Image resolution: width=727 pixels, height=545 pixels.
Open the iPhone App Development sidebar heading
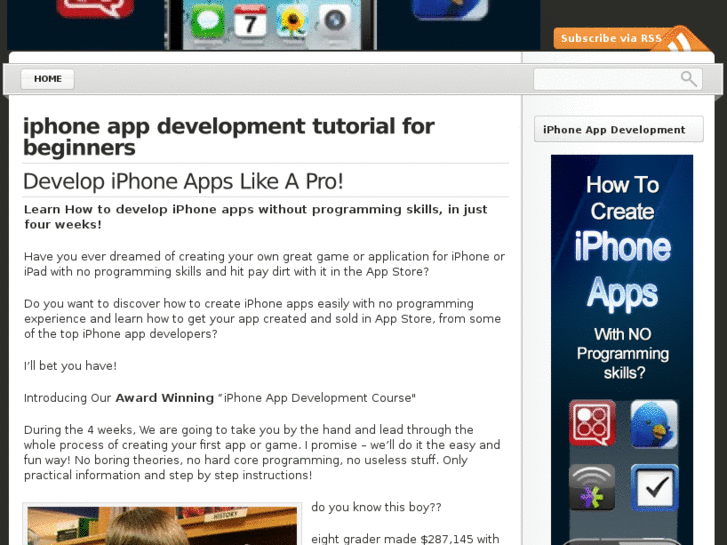tap(619, 129)
